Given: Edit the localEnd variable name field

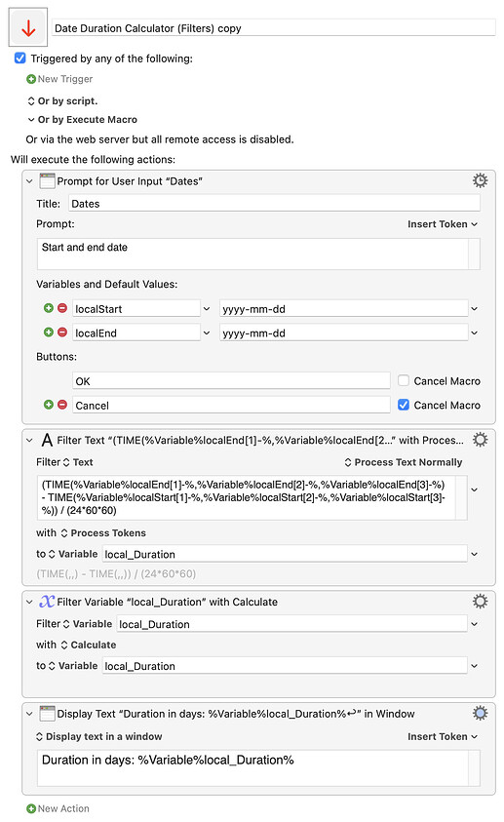Looking at the screenshot, I should tap(136, 333).
